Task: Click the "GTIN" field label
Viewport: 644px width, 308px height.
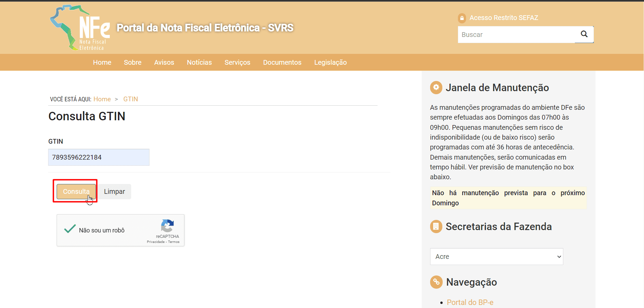Action: pos(56,141)
